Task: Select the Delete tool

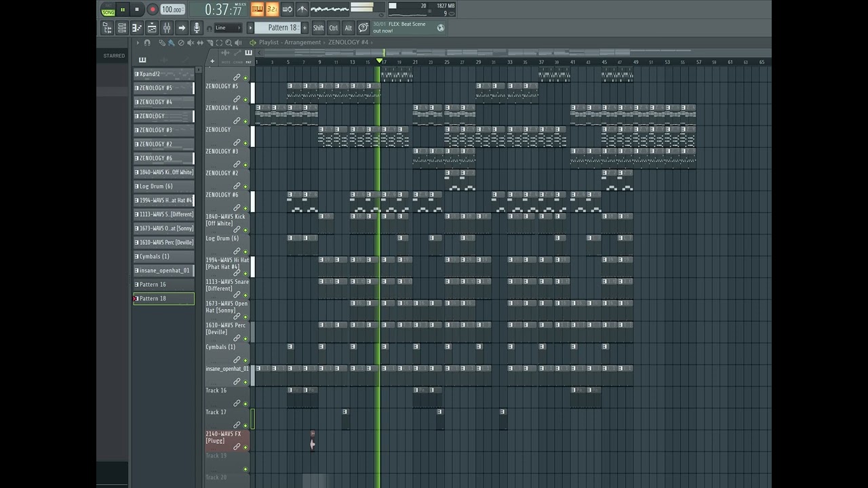Action: [x=181, y=43]
